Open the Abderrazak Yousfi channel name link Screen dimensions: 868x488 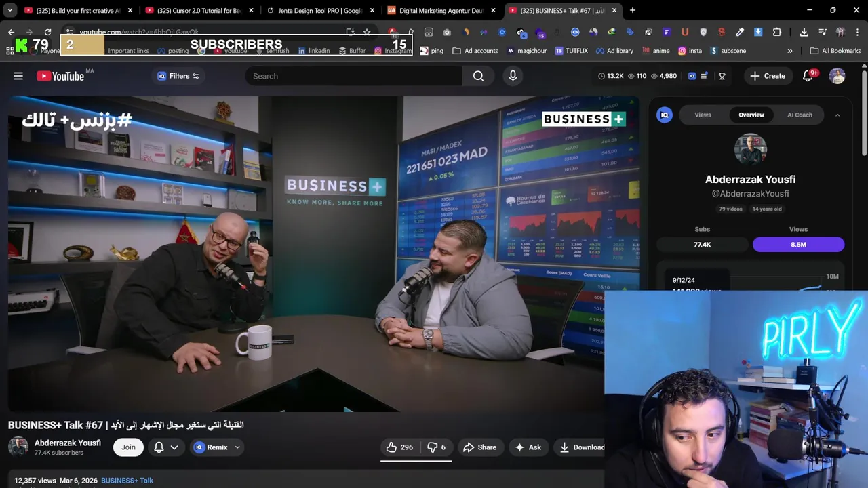[68, 443]
